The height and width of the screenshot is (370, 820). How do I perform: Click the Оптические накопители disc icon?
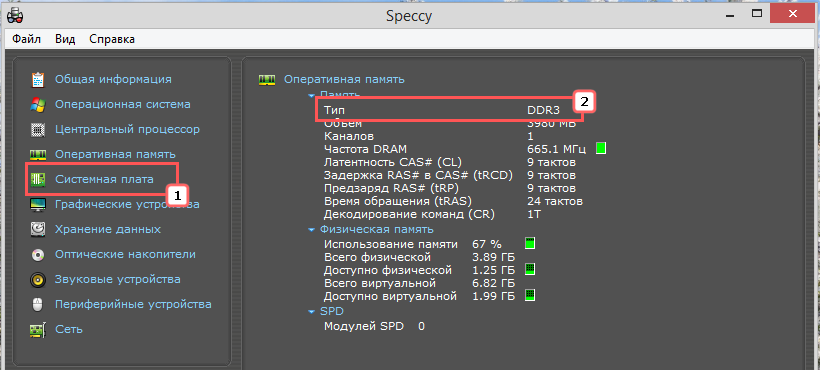[38, 255]
